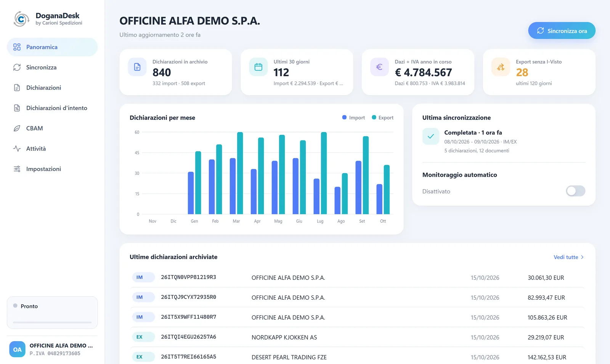Click the amount 82.993,47 EUR
Screen dimensions: 610x364
tap(546, 298)
